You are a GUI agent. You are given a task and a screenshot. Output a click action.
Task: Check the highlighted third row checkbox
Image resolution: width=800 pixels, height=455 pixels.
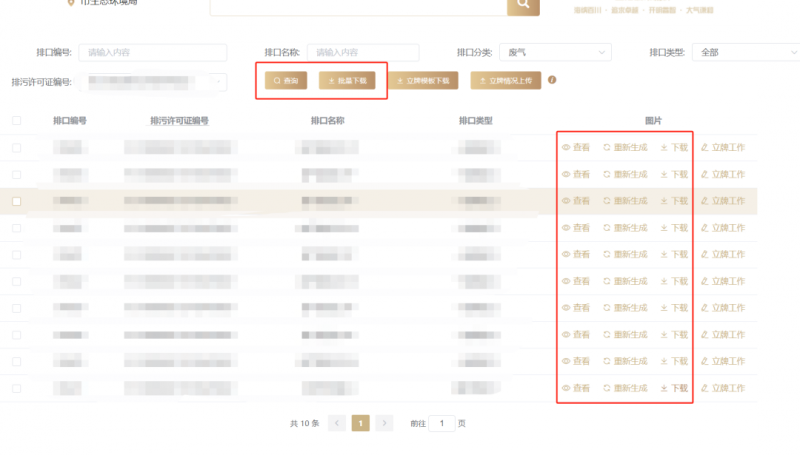coord(16,201)
